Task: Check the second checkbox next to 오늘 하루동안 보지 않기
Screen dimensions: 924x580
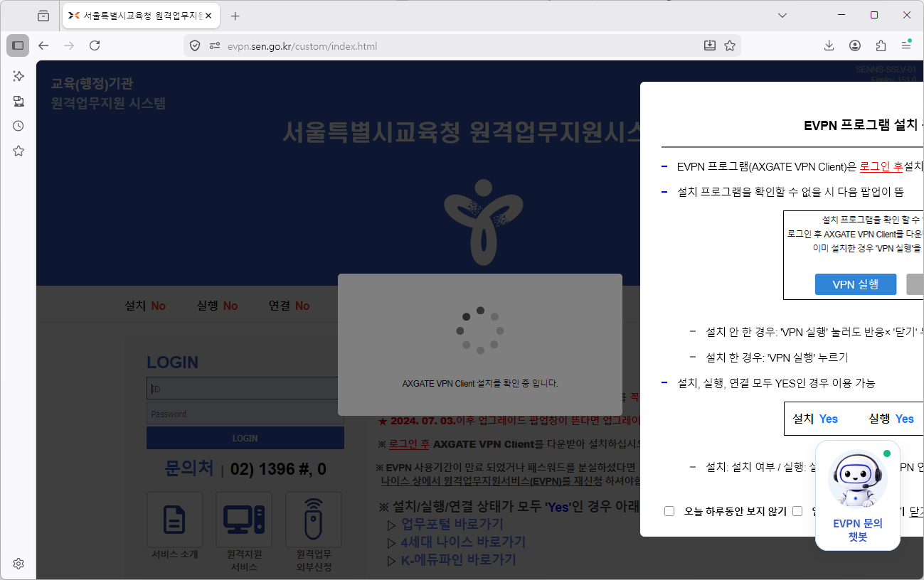Action: [797, 511]
